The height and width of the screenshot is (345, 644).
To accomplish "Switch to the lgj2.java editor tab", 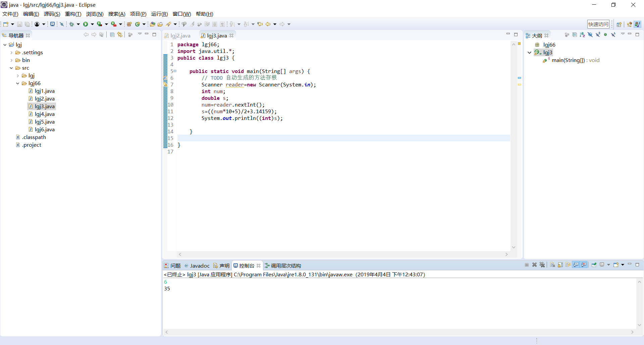I will pyautogui.click(x=180, y=36).
